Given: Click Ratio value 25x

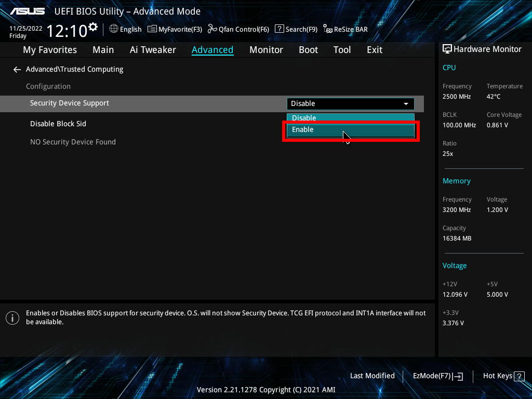Looking at the screenshot, I should point(447,154).
